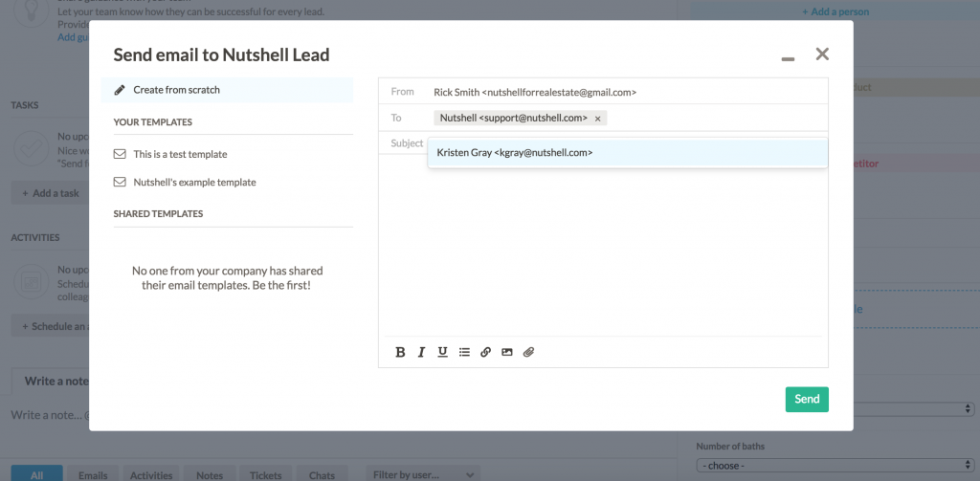Click Add a person in background page
Viewport: 980px width, 481px height.
click(x=835, y=11)
